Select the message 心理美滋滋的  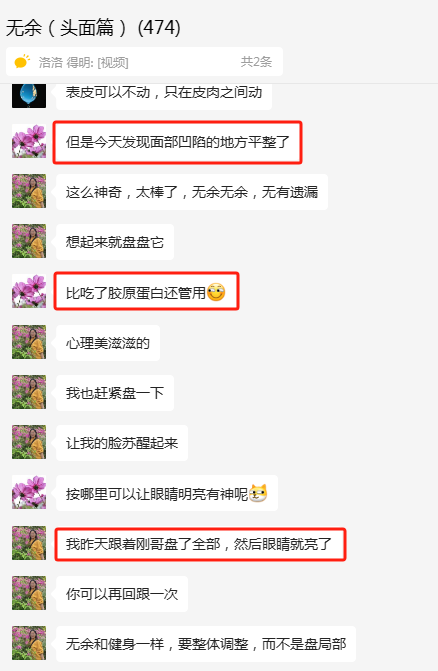pos(108,343)
